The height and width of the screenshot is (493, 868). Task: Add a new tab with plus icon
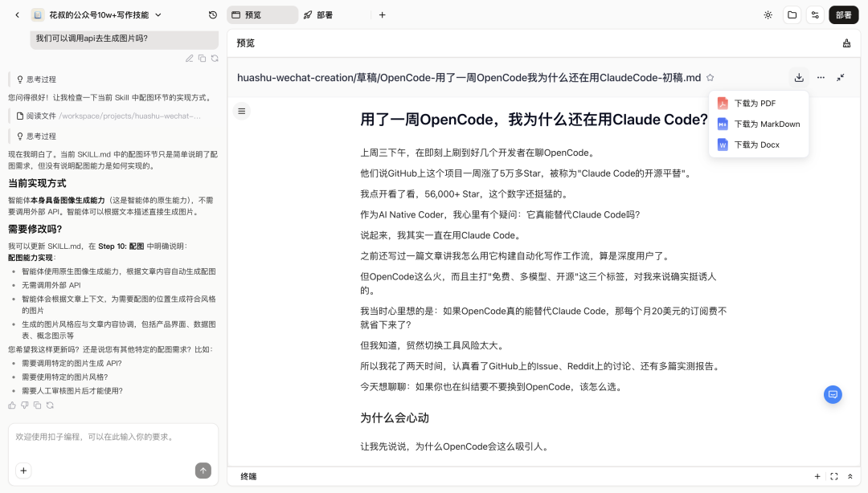pos(382,15)
